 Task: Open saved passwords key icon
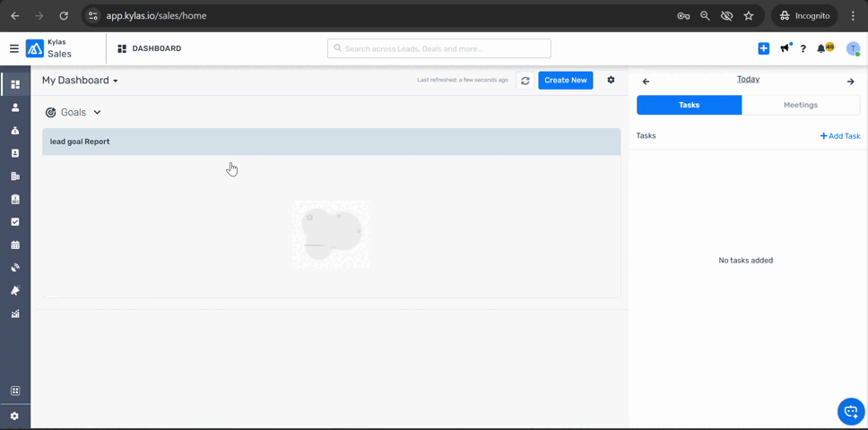coord(683,15)
